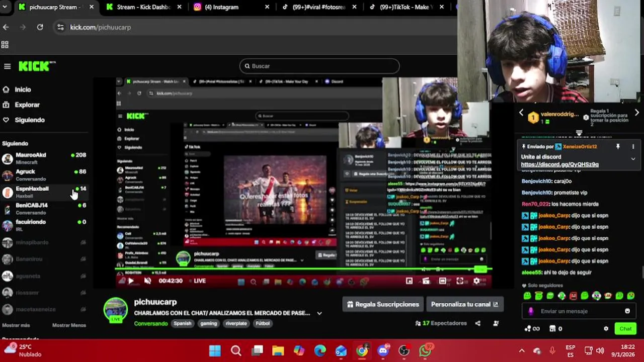Click the green Chat send button
Image resolution: width=644 pixels, height=362 pixels.
625,329
